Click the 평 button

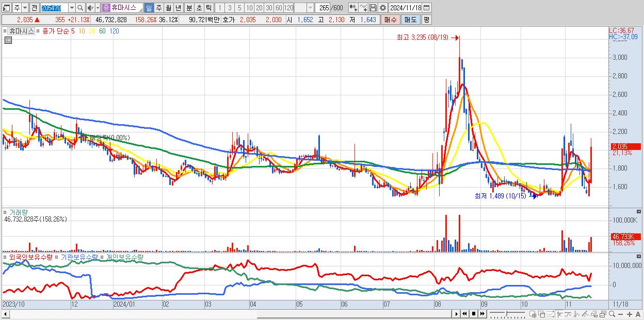426,20
